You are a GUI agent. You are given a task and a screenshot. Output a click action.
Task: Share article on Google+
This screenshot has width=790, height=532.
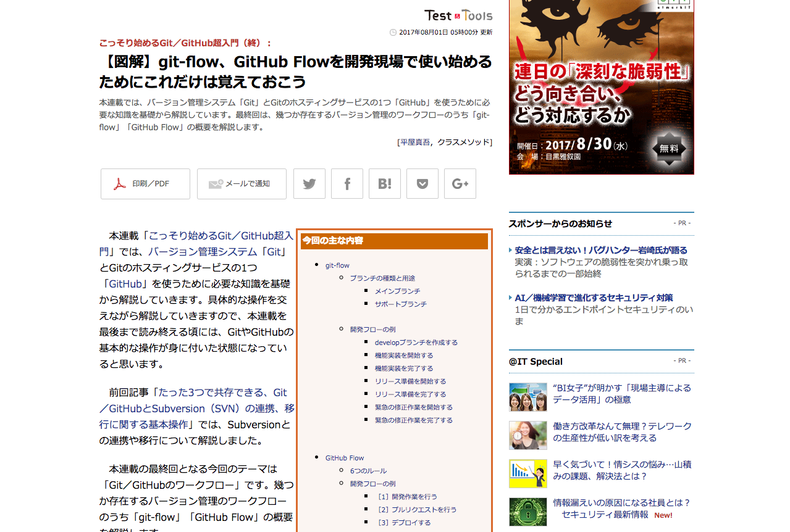pyautogui.click(x=460, y=184)
